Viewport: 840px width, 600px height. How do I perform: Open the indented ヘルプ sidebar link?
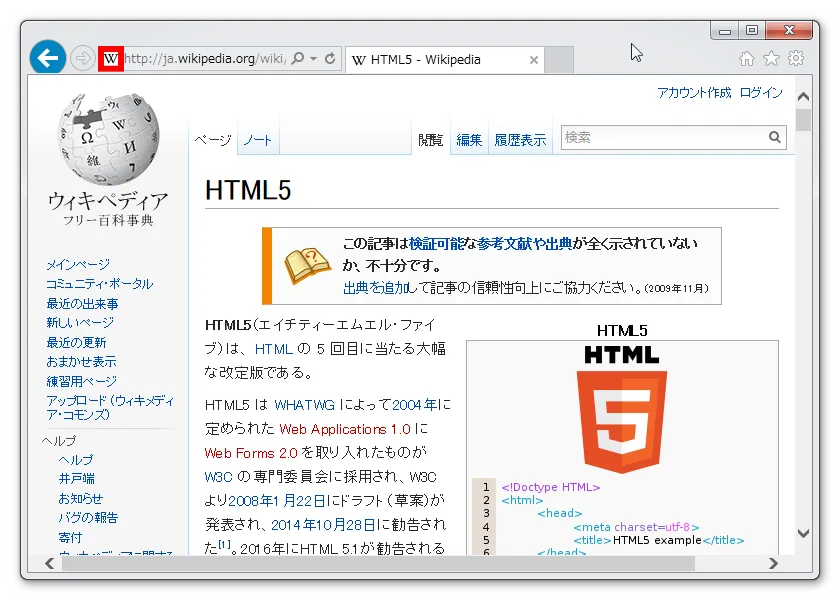[x=76, y=460]
